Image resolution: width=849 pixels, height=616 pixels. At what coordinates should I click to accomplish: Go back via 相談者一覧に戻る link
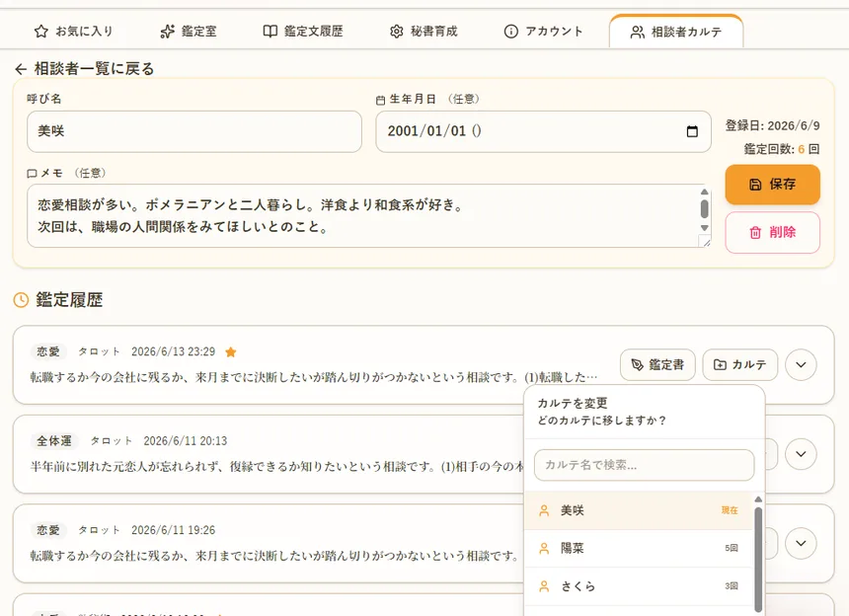(85, 69)
